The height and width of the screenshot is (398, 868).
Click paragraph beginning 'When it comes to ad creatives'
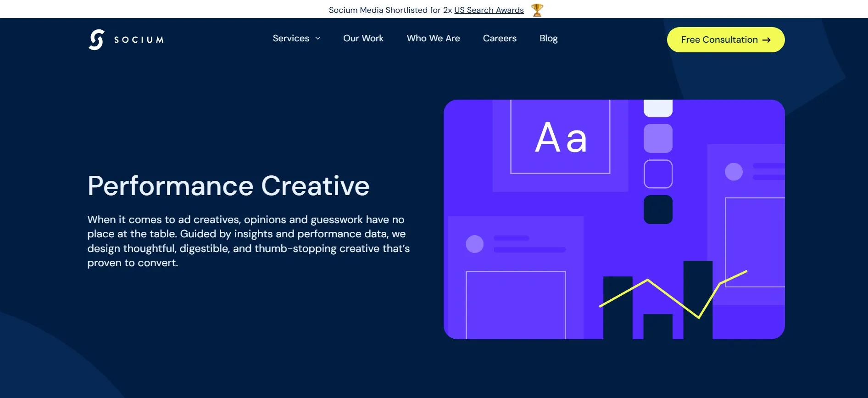click(x=249, y=241)
